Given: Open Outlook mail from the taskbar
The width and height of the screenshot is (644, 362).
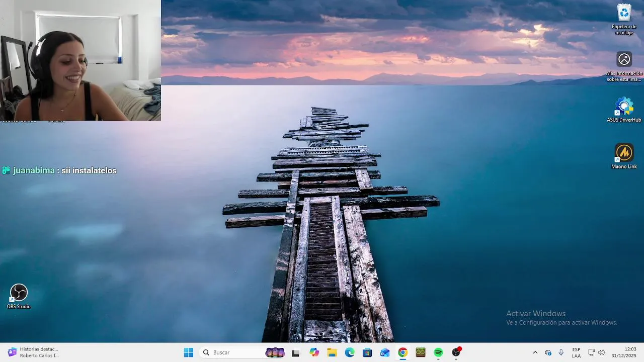Looking at the screenshot, I should [x=385, y=352].
